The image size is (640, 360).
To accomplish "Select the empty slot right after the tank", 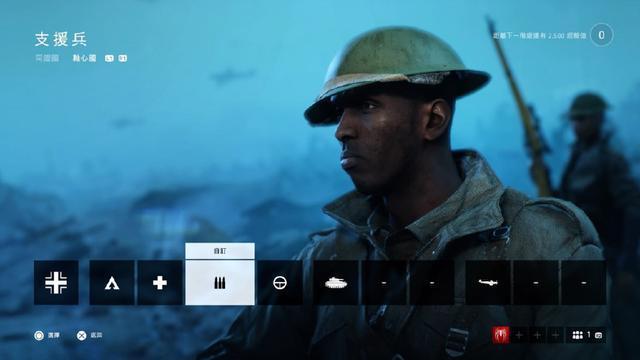I will click(x=384, y=282).
